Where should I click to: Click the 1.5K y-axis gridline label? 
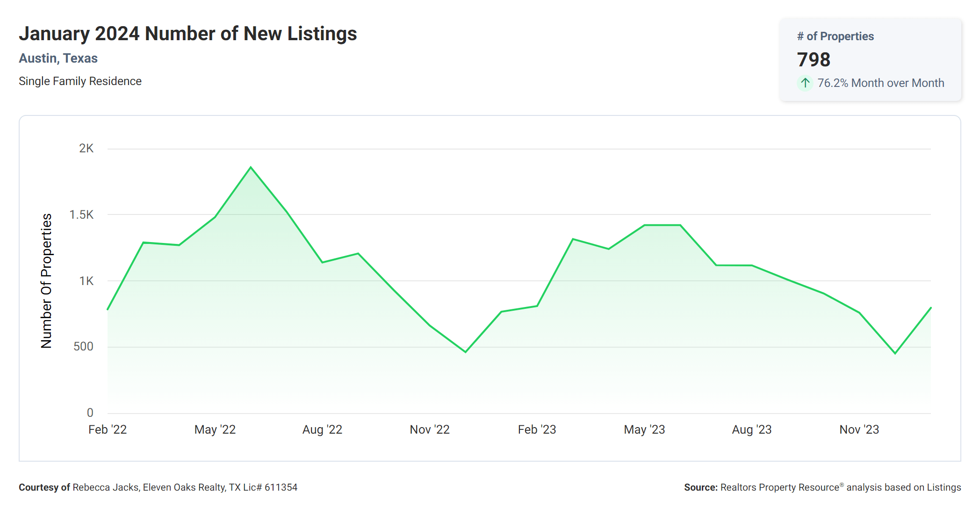click(81, 215)
